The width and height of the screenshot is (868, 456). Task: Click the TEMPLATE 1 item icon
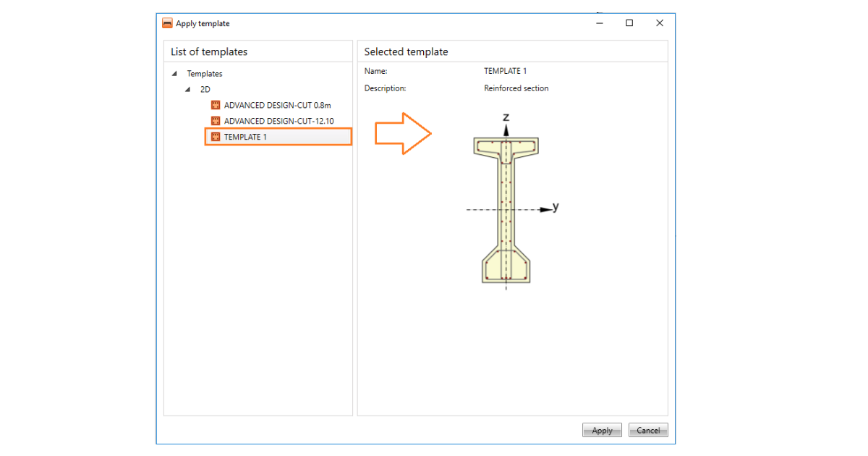tap(215, 137)
